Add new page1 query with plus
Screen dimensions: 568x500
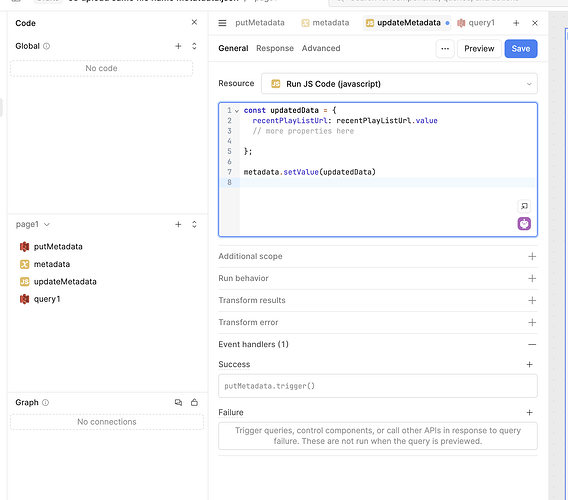[x=178, y=224]
